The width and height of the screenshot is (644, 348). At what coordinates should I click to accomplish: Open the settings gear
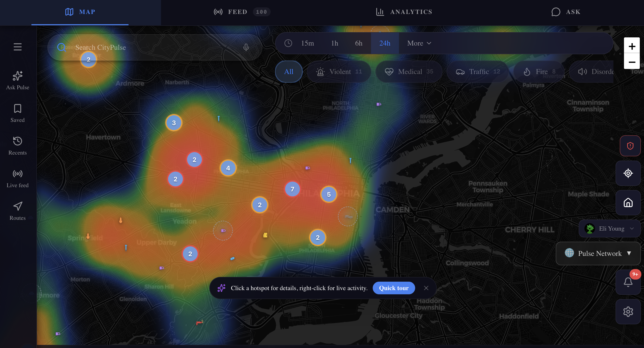coord(628,312)
